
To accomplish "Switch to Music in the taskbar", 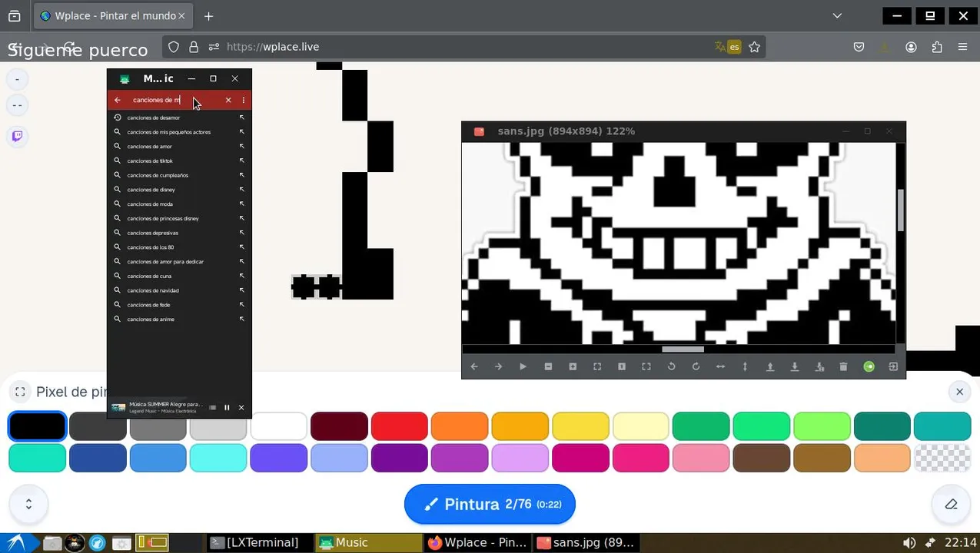I will [x=369, y=542].
